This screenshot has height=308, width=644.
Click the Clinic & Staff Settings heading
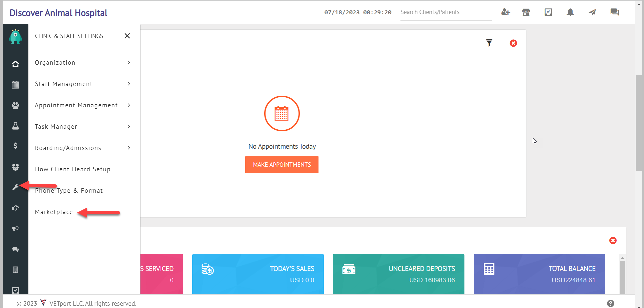(x=69, y=36)
